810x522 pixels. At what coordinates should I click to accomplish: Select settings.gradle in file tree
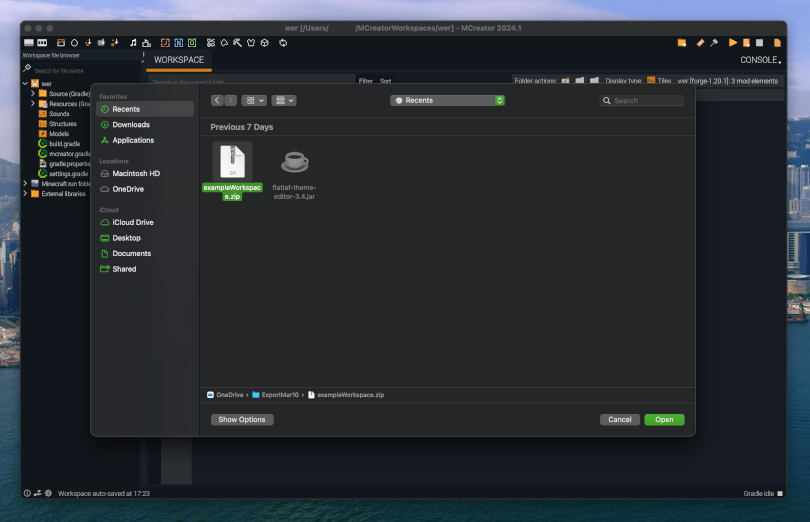63,174
